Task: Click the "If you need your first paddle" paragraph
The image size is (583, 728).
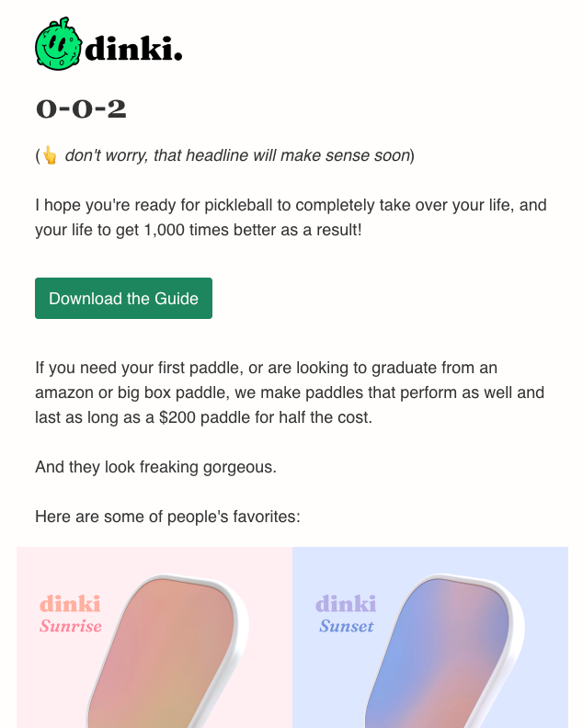Action: point(290,392)
